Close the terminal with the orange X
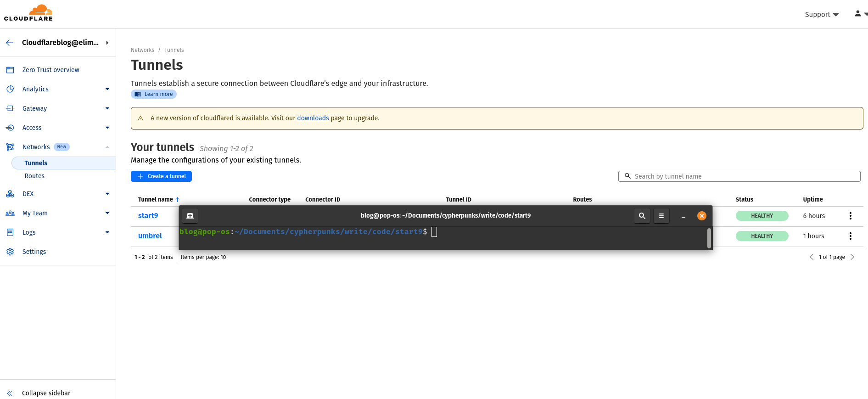The height and width of the screenshot is (399, 868). point(701,216)
